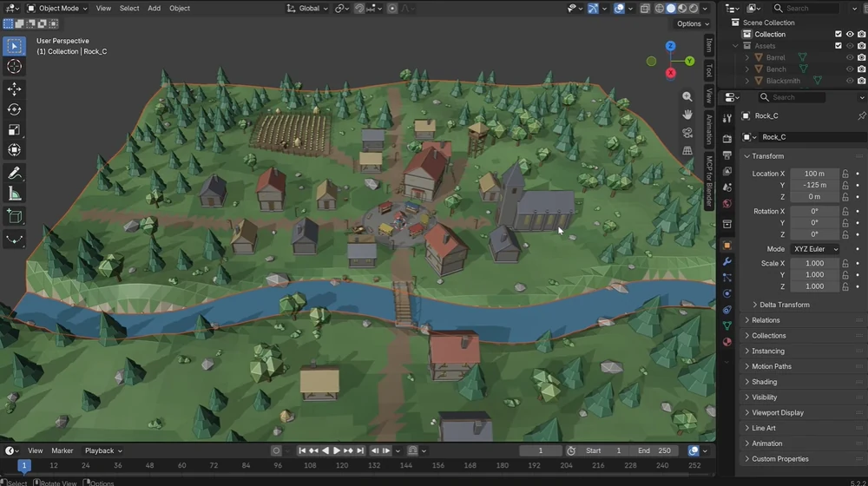
Task: Open the View Layer properties tab
Action: pos(727,171)
